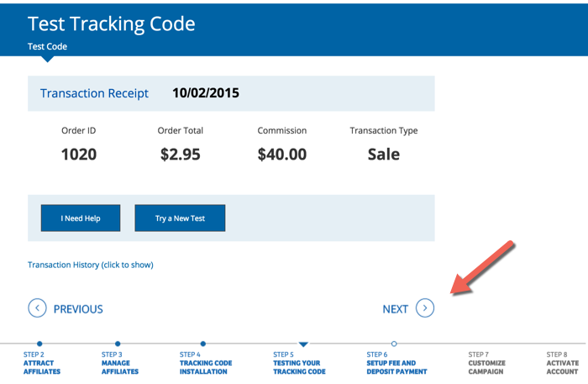Jump to Step 4 Tracking Code Installation
This screenshot has width=588, height=384.
point(206,363)
